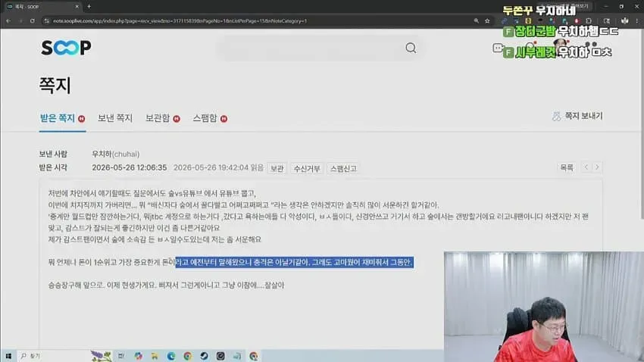
Task: Click the red N badge on 받은 쪽지
Action: [81, 119]
